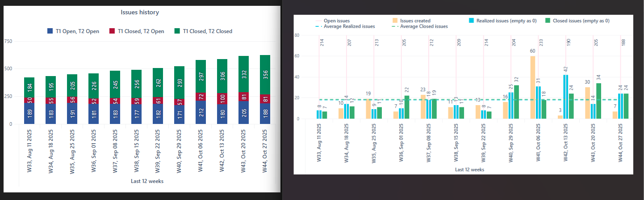Click the blue T1 Open, T2 Open legend swatch
The height and width of the screenshot is (200, 644).
click(50, 31)
